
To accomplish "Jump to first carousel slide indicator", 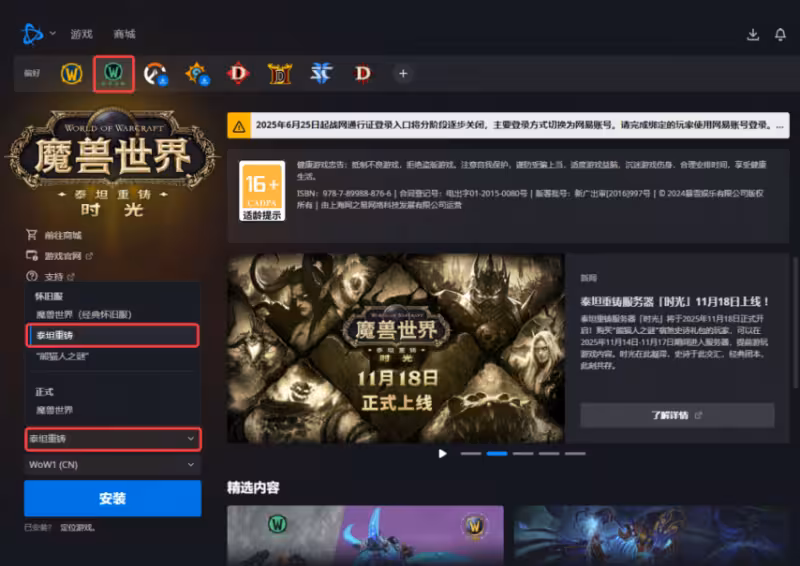I will [470, 453].
